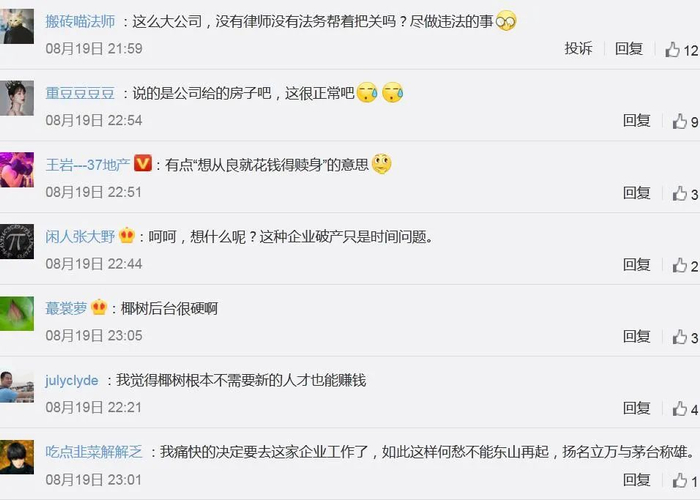Open the 重豆豆豆豆 username link
700x500 pixels.
[x=80, y=93]
